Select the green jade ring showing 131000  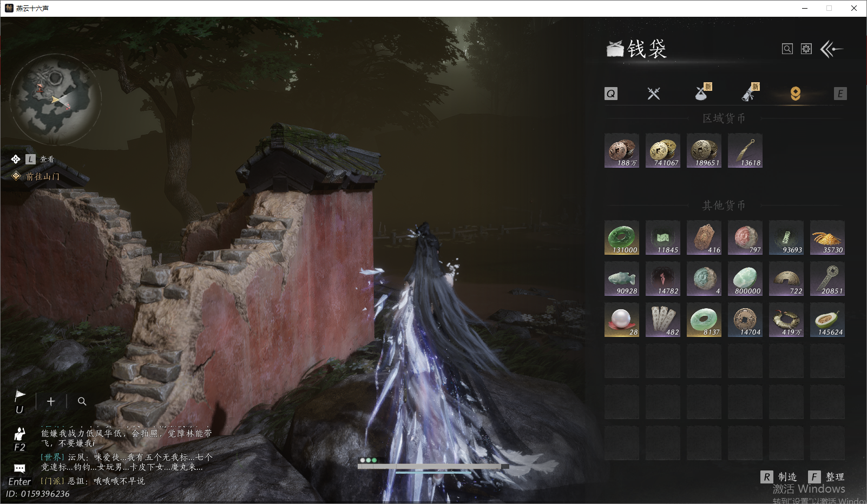pyautogui.click(x=622, y=237)
